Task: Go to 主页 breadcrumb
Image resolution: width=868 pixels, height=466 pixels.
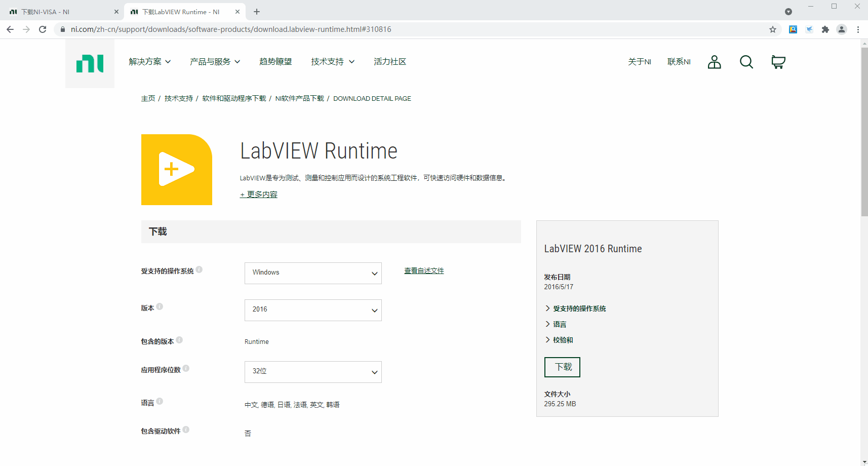Action: click(148, 99)
